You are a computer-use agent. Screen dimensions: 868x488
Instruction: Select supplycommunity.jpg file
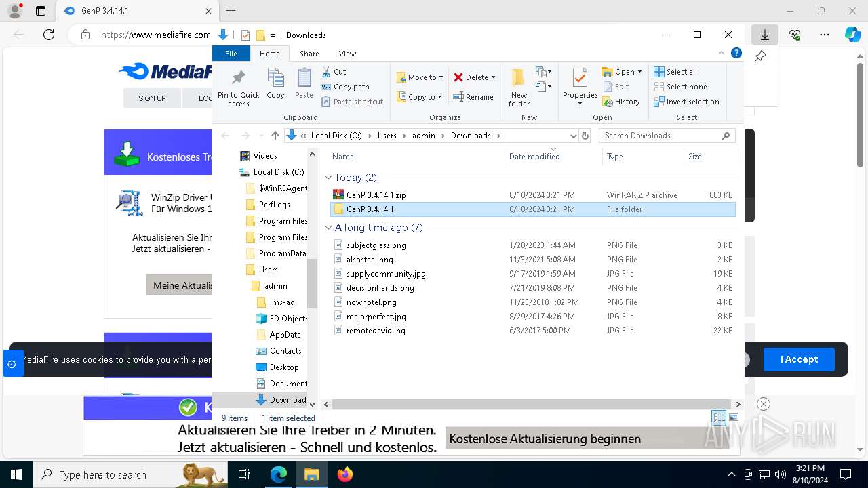[386, 274]
